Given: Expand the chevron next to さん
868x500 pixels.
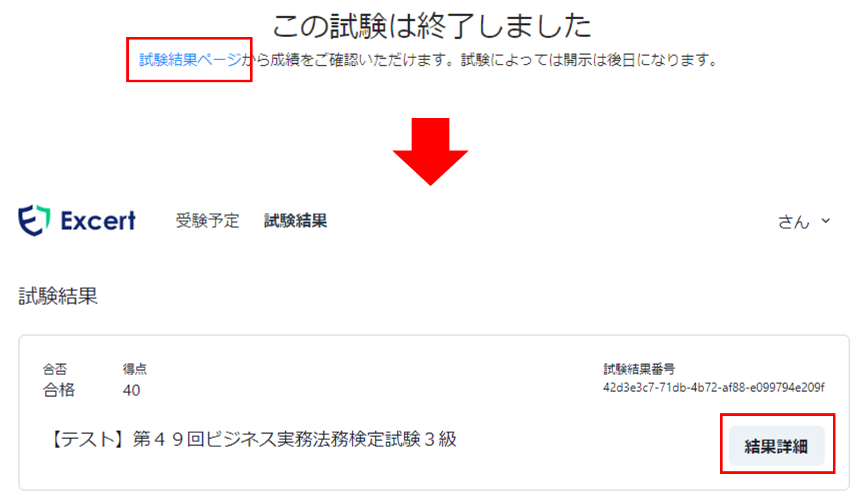Looking at the screenshot, I should [x=825, y=221].
